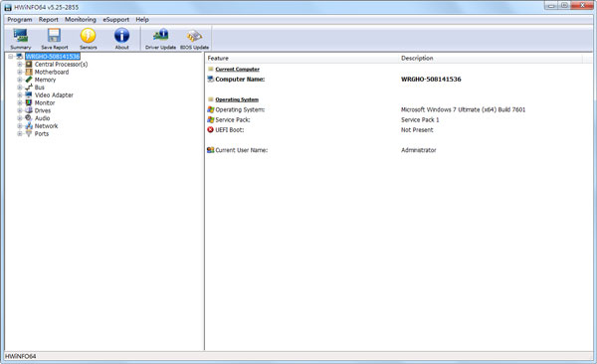Click the Save Report floppy icon
The height and width of the screenshot is (364, 597).
54,36
